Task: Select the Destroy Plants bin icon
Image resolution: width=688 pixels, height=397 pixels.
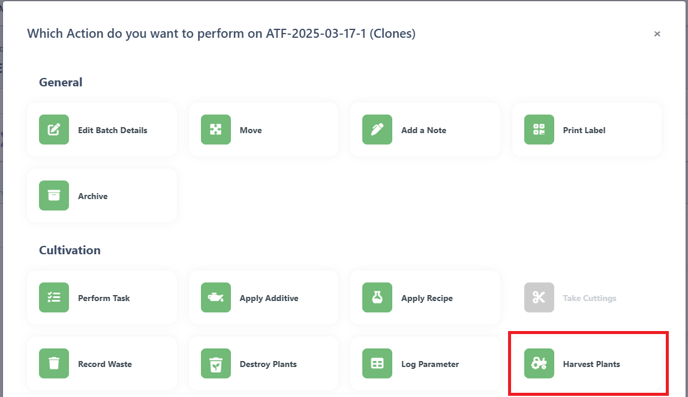Action: [x=216, y=363]
